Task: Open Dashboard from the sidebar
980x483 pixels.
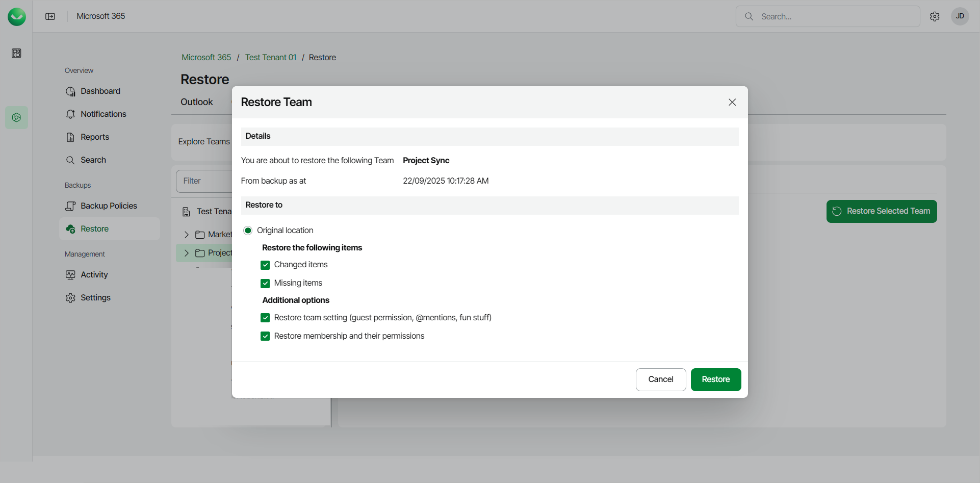Action: point(100,91)
